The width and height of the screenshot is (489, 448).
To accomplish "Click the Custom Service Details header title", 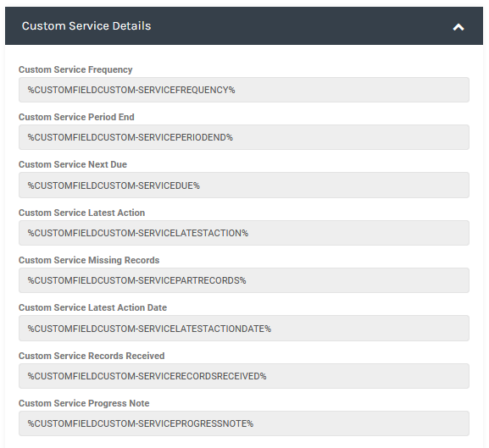I will click(86, 26).
